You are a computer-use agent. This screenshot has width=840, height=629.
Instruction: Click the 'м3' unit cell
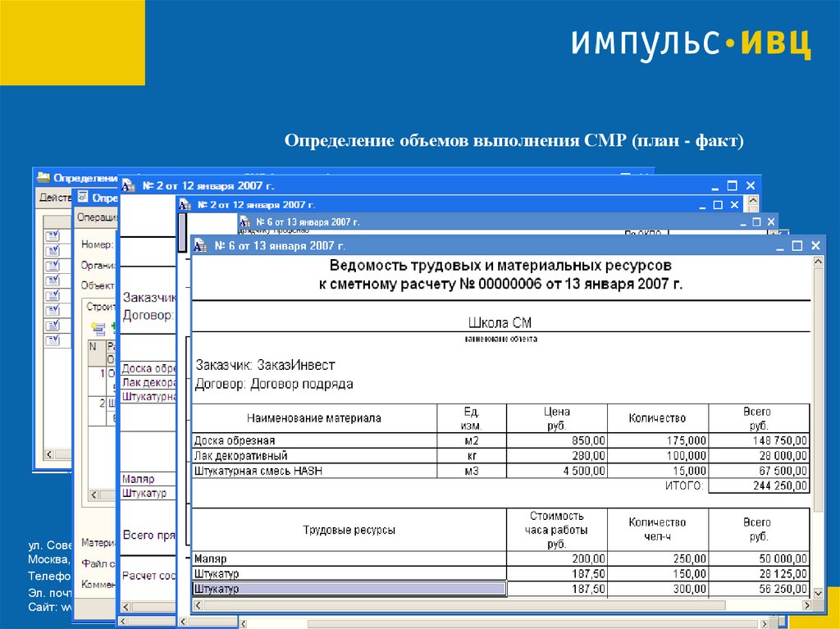pyautogui.click(x=472, y=471)
